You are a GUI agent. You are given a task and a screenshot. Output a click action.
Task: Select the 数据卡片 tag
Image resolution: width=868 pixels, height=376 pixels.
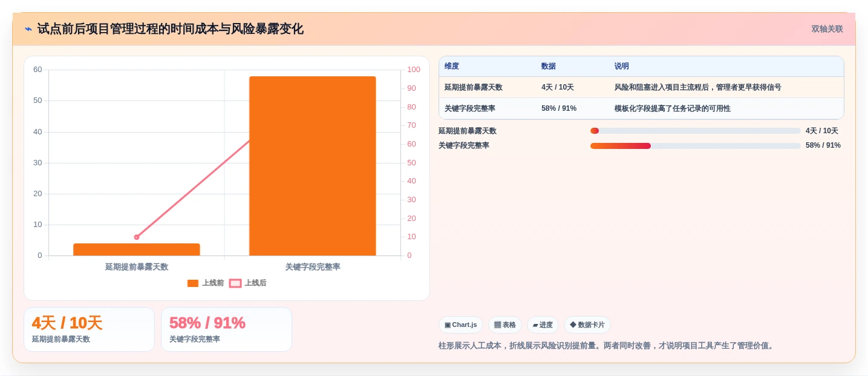click(x=587, y=325)
